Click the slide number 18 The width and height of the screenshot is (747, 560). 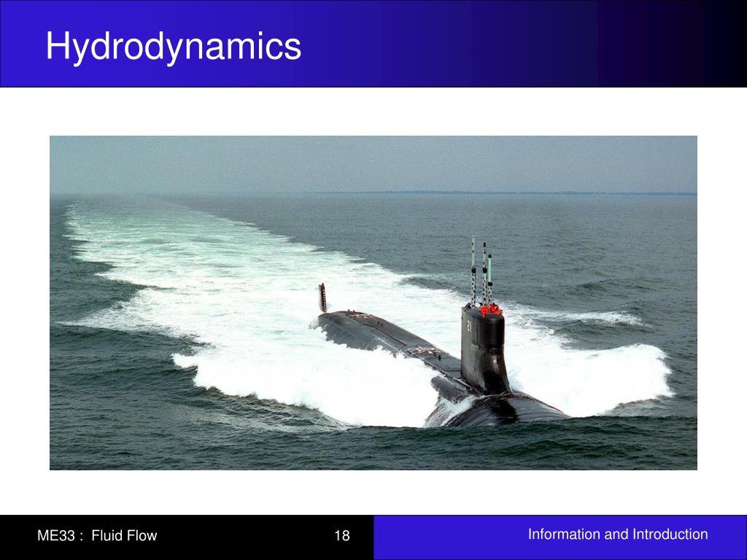(x=342, y=536)
